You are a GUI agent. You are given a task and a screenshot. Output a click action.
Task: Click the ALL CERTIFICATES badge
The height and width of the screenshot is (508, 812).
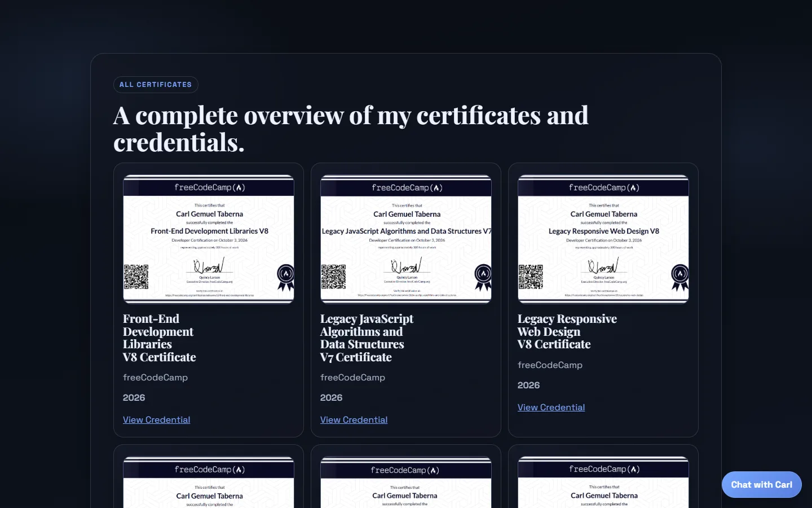click(x=156, y=85)
